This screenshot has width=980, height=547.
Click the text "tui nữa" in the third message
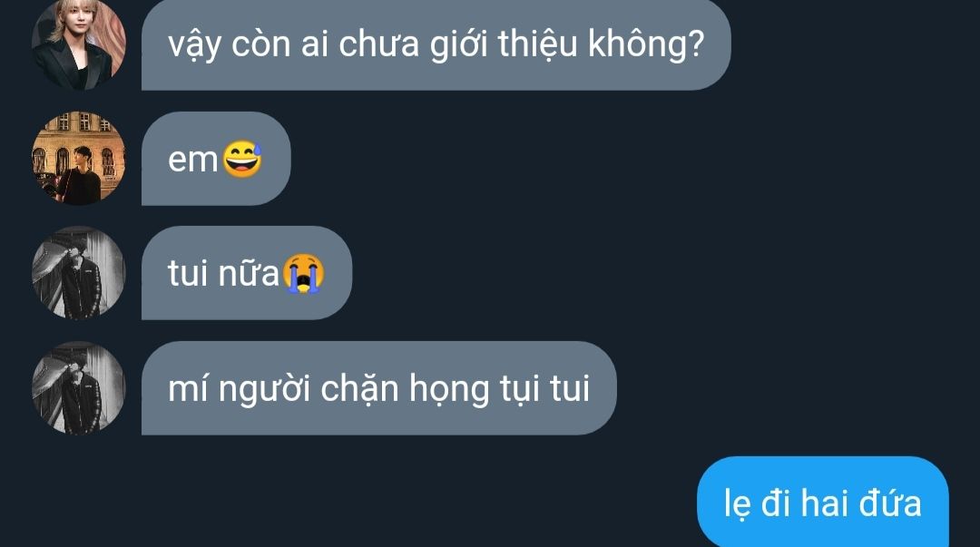[x=224, y=274]
